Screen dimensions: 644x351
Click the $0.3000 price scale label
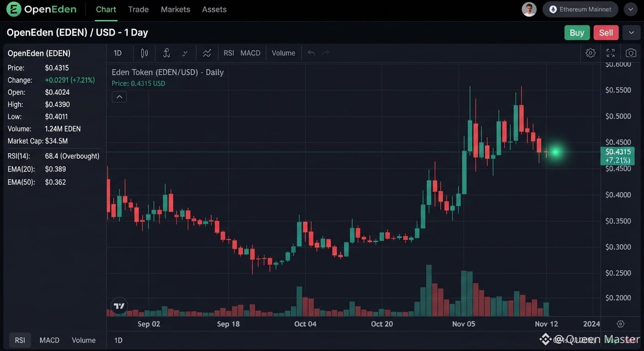point(618,247)
